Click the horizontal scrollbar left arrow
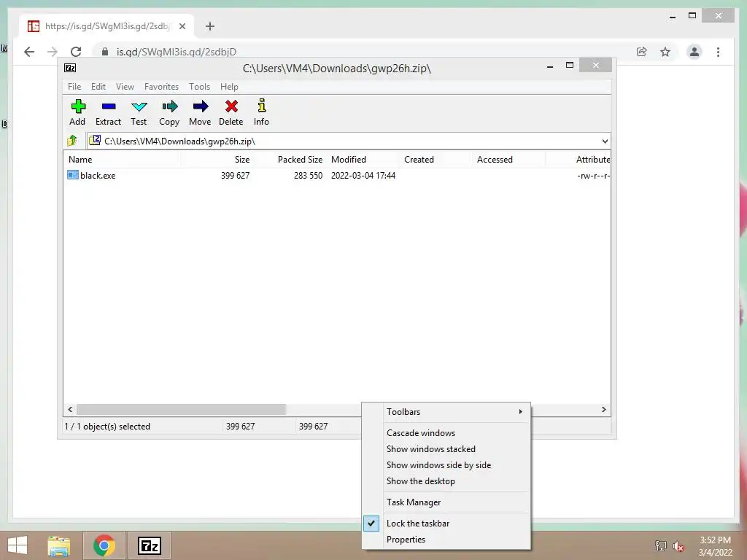Viewport: 747px width, 560px height. (70, 409)
